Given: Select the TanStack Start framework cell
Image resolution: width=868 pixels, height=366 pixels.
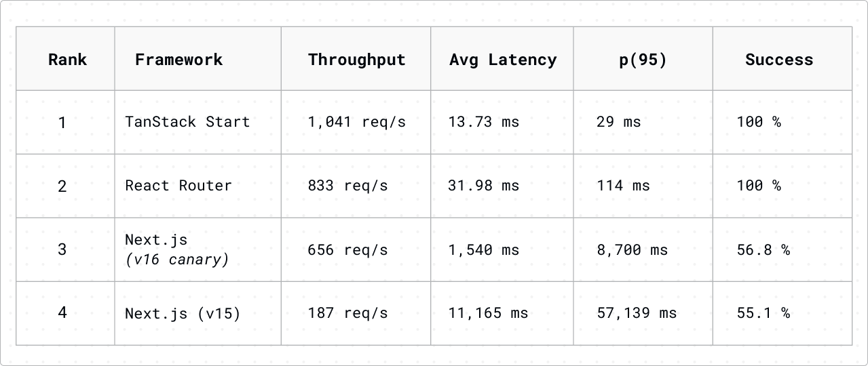Looking at the screenshot, I should pos(187,122).
